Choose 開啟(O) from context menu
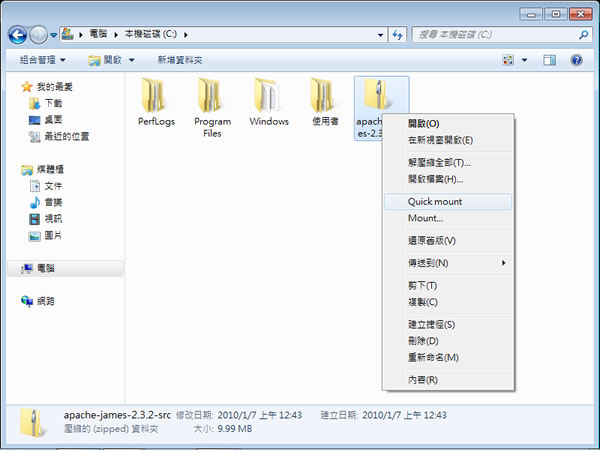The width and height of the screenshot is (600, 450). (448, 124)
